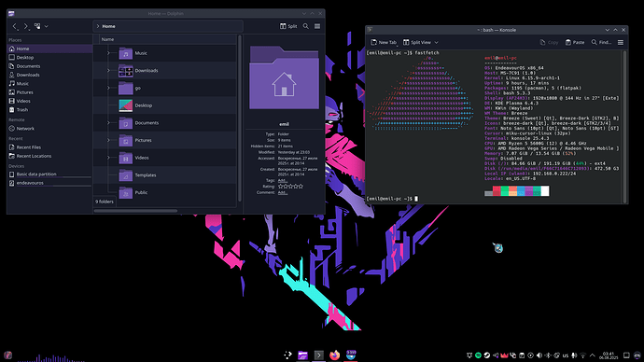Image resolution: width=644 pixels, height=362 pixels.
Task: Open Trash in the Places panel
Action: pos(49,109)
